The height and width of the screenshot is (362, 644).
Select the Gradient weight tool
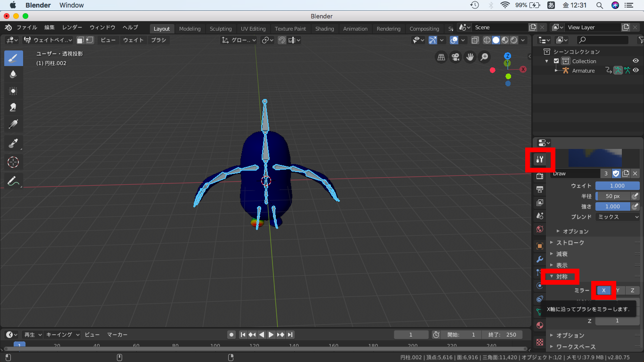pos(13,124)
